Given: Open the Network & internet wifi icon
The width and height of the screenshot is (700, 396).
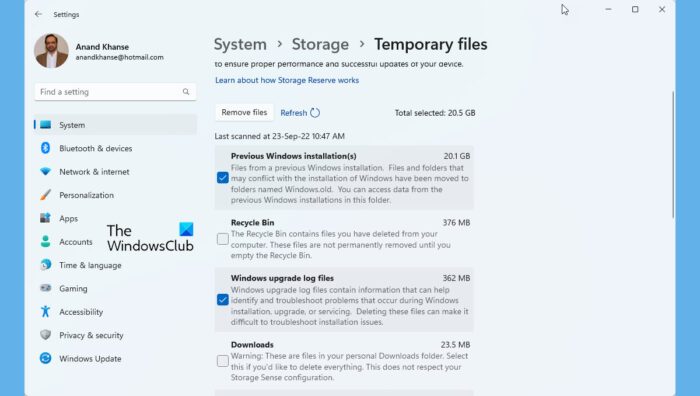Looking at the screenshot, I should pyautogui.click(x=46, y=171).
